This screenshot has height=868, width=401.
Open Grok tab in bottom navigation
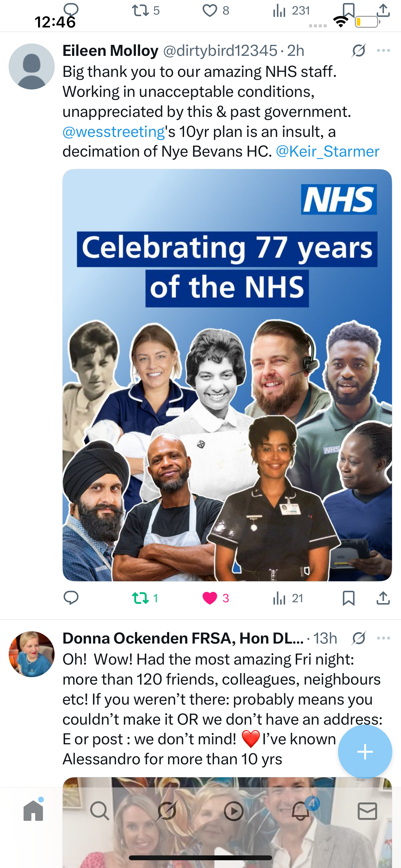click(x=167, y=811)
